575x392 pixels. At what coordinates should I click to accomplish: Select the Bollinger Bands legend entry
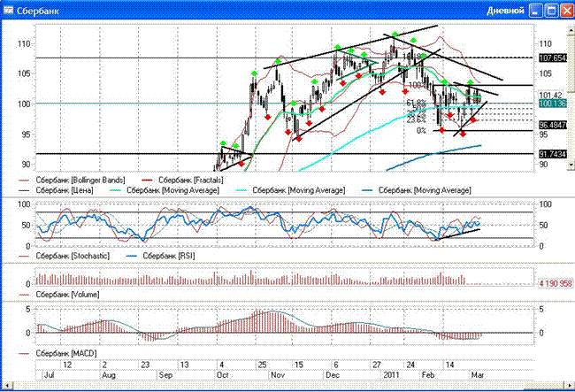tap(73, 181)
